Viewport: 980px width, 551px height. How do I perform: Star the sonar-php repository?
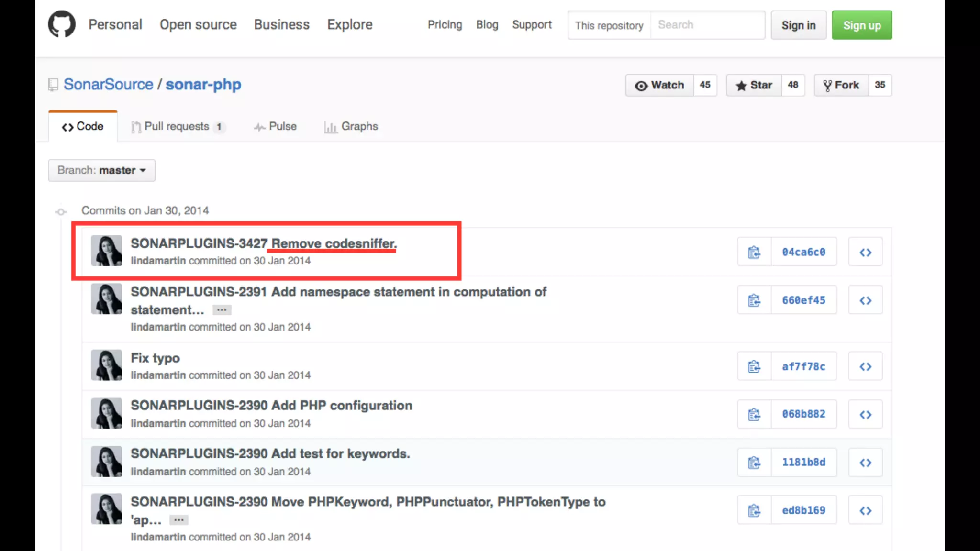[x=754, y=85]
